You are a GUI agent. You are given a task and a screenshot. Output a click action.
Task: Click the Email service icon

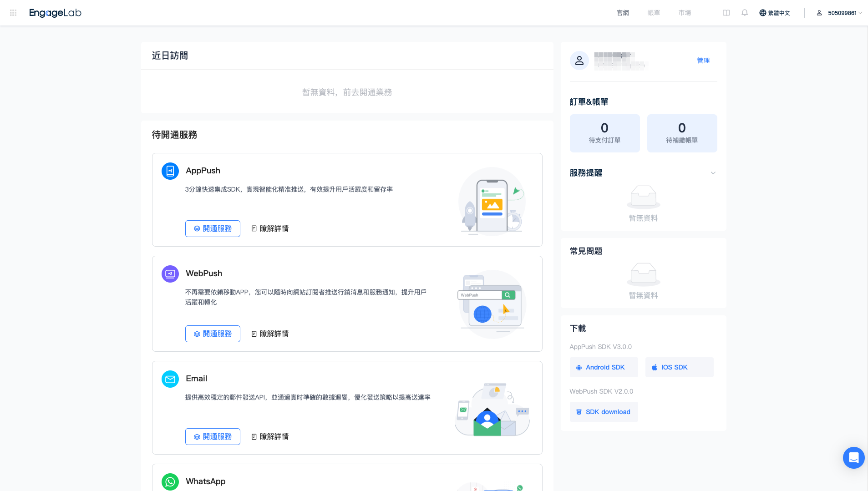coord(170,379)
